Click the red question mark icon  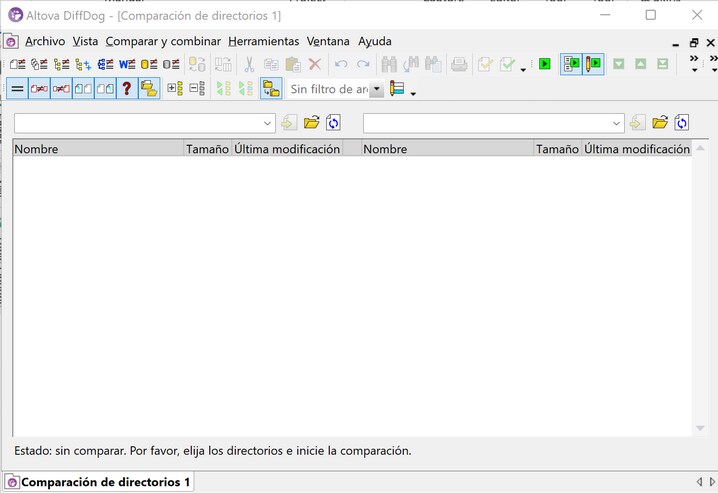[127, 89]
